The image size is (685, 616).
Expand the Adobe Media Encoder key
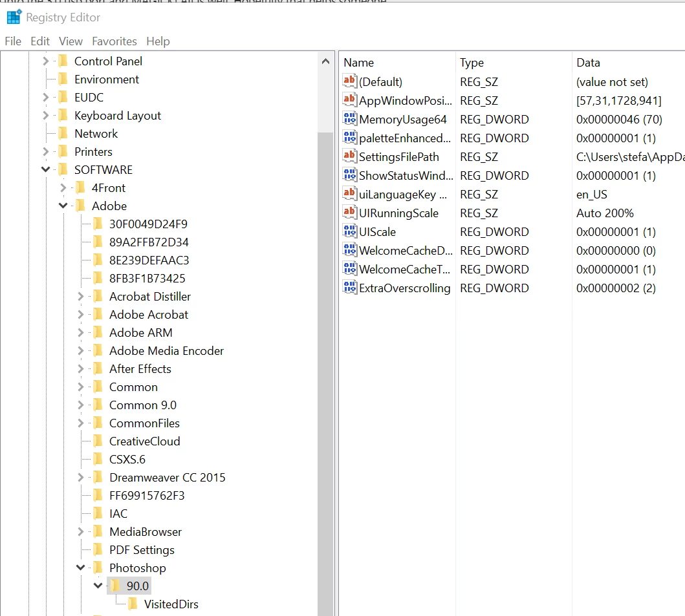click(81, 350)
